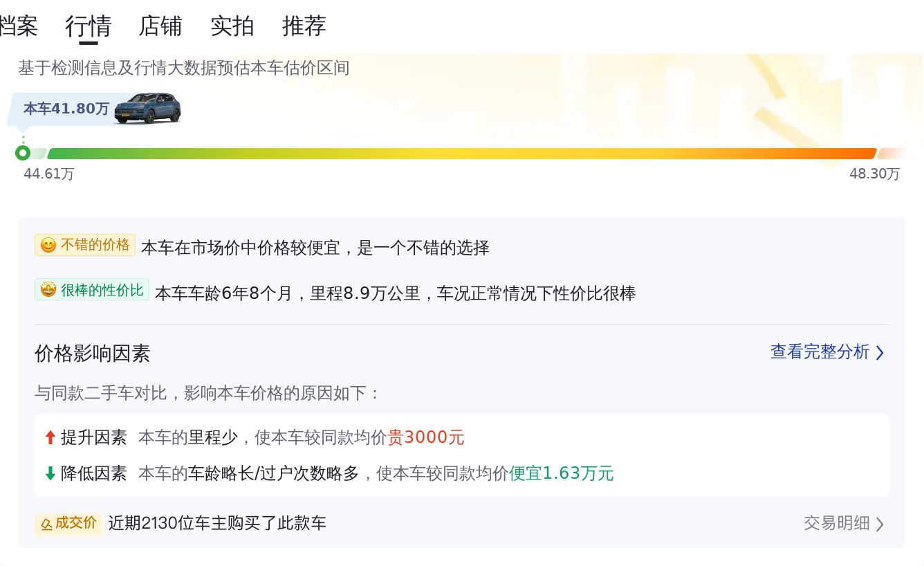Tap the 本车41.80万 price bubble

point(66,109)
